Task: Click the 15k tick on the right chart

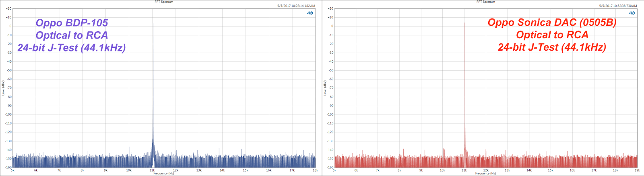Action: point(551,170)
